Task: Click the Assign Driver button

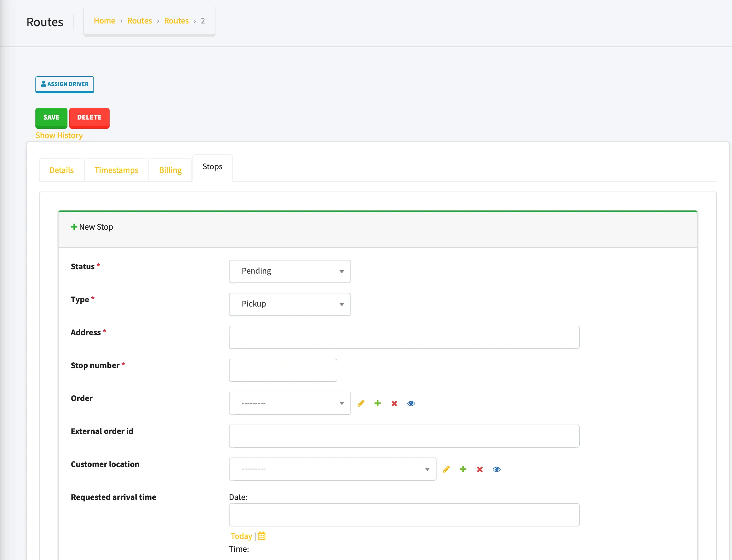Action: point(64,84)
